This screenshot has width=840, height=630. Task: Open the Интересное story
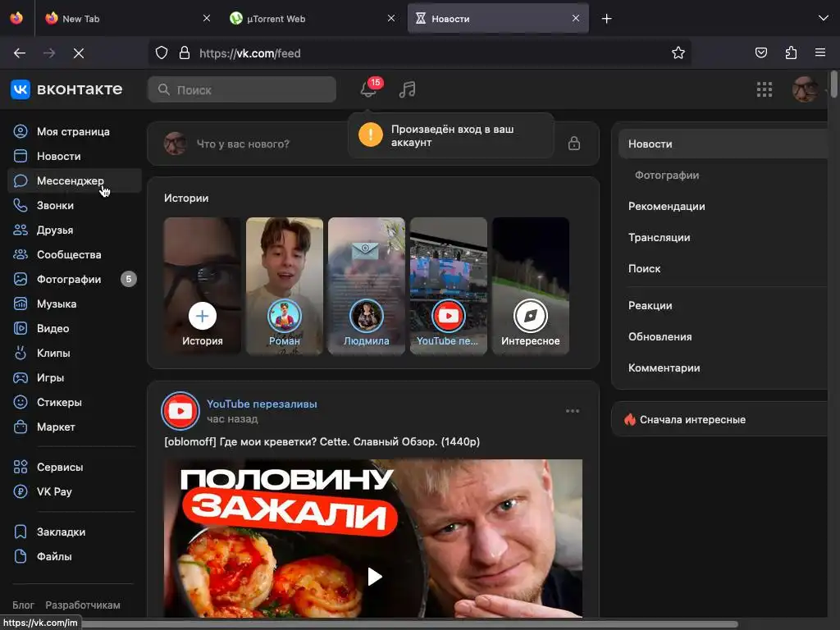tap(531, 285)
